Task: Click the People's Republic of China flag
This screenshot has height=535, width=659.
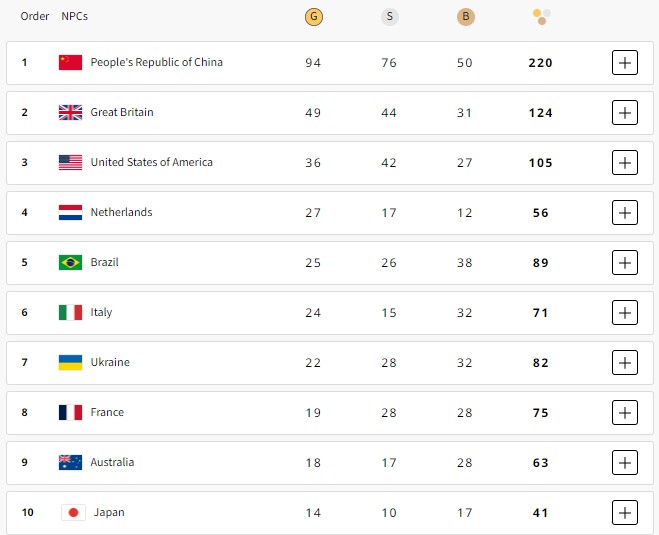Action: pos(70,62)
